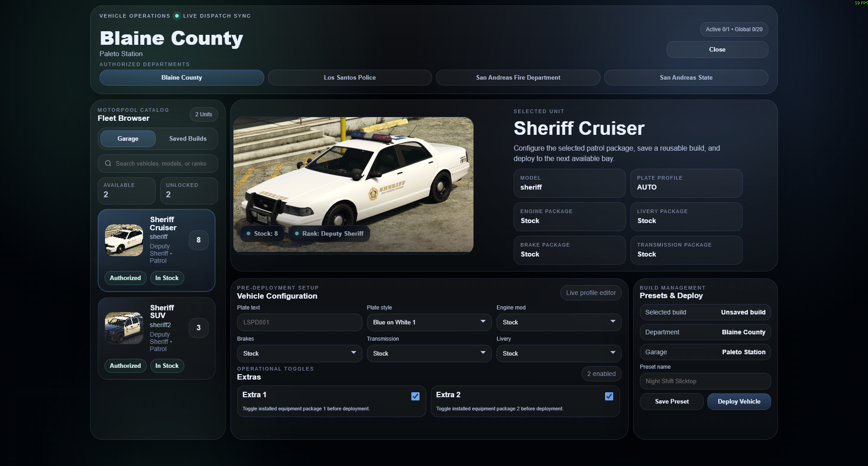Select the Sheriff SUV thumbnail
The image size is (868, 466).
pos(123,328)
